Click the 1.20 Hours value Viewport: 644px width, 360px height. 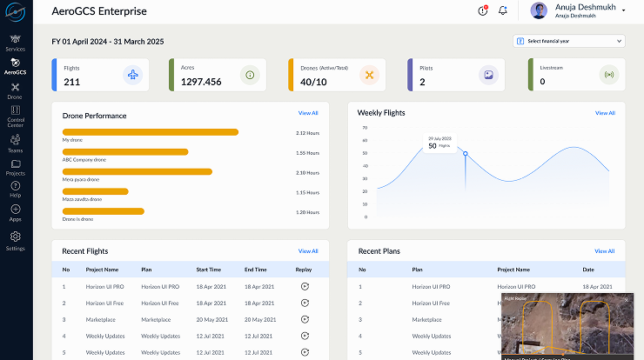pos(307,212)
